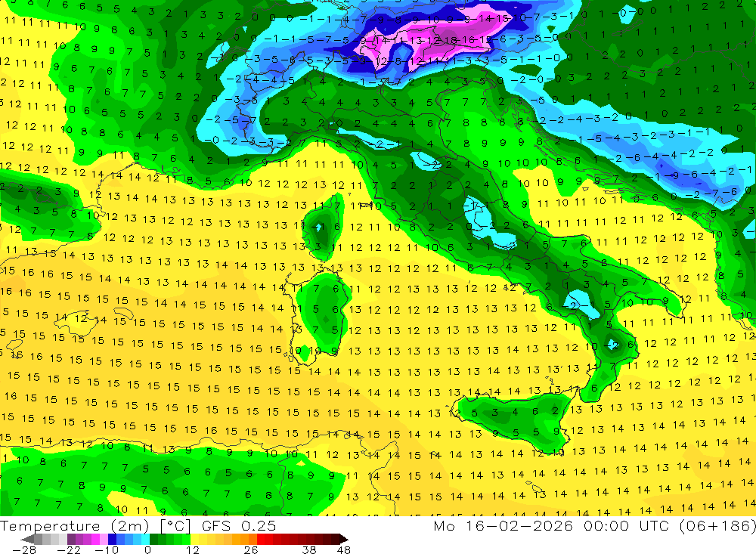The width and height of the screenshot is (756, 554).
Task: Click the date 'Mo 16-02-2026' text
Action: coord(503,525)
